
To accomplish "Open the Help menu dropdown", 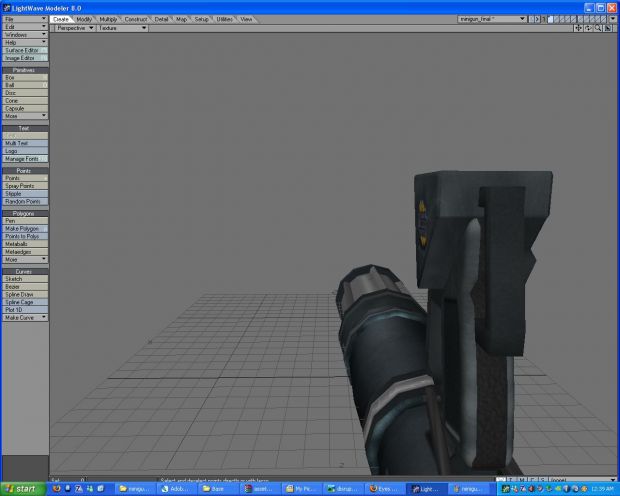I will click(25, 42).
